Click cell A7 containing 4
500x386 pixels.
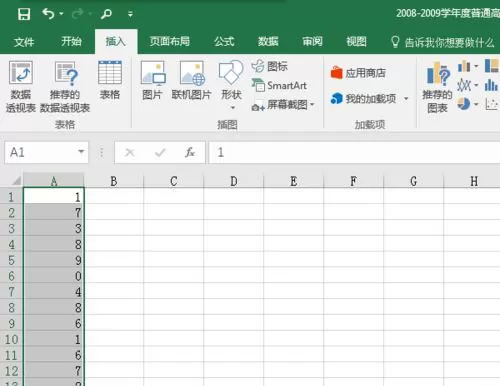54,292
